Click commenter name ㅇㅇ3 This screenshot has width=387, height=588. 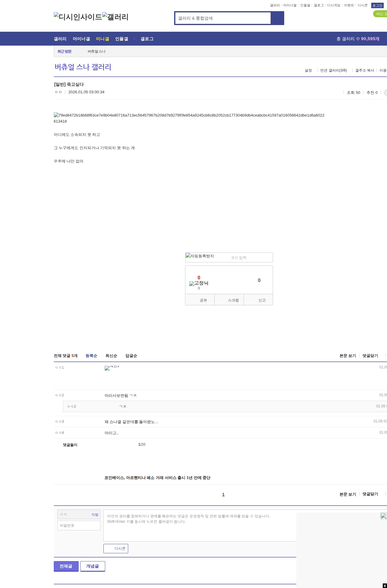click(60, 422)
